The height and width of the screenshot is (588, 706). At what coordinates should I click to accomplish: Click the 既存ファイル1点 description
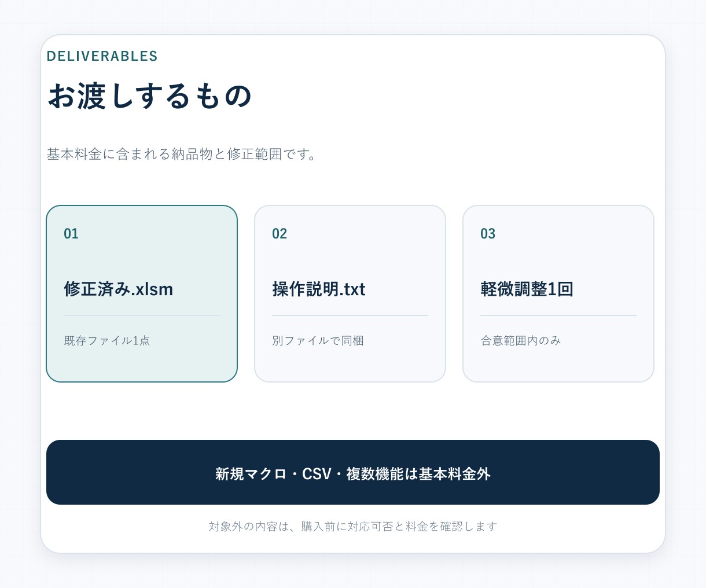107,341
